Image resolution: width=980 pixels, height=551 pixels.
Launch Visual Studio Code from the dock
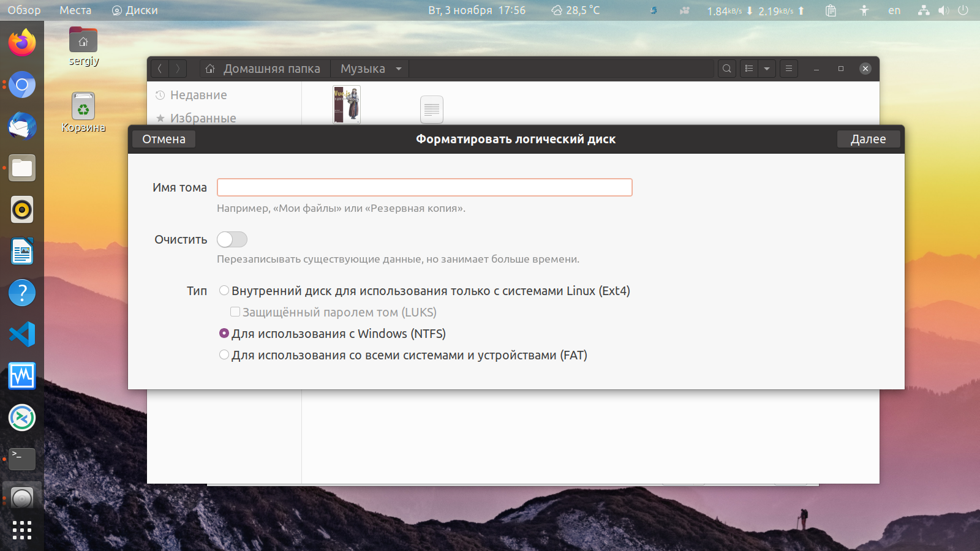(x=22, y=334)
